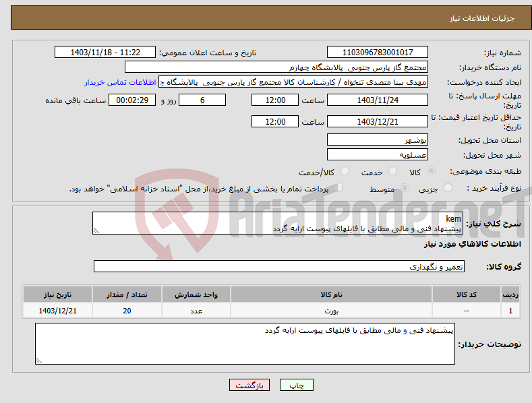
Task: Click the گروه کالا field تعمیر و نگهداری
Action: 279,266
